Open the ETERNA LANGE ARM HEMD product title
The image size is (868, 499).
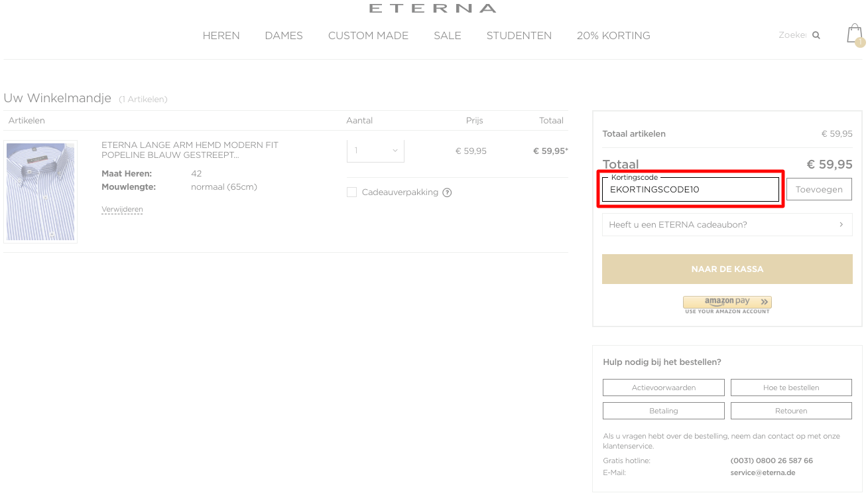click(190, 150)
